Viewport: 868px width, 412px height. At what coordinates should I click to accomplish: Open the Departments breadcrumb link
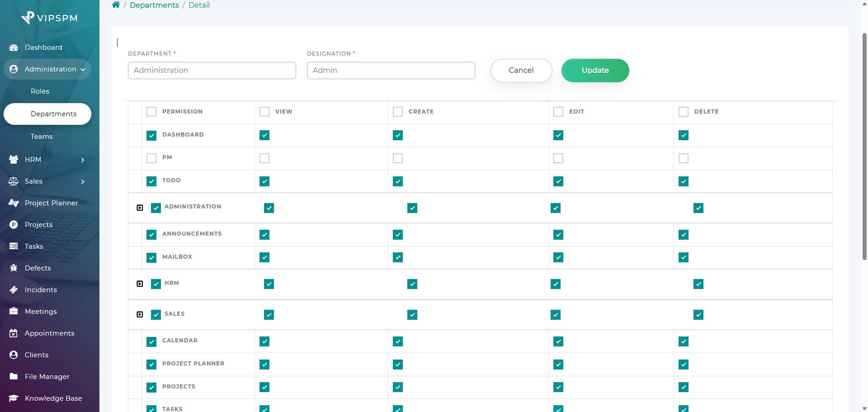(x=154, y=5)
